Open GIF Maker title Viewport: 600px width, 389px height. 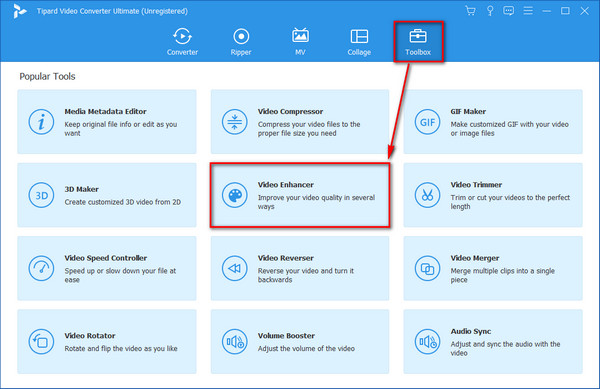[x=468, y=111]
